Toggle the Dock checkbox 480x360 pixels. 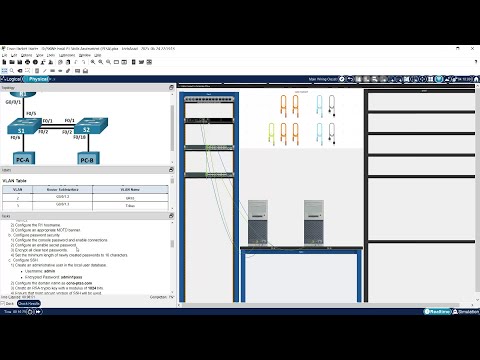click(3, 303)
